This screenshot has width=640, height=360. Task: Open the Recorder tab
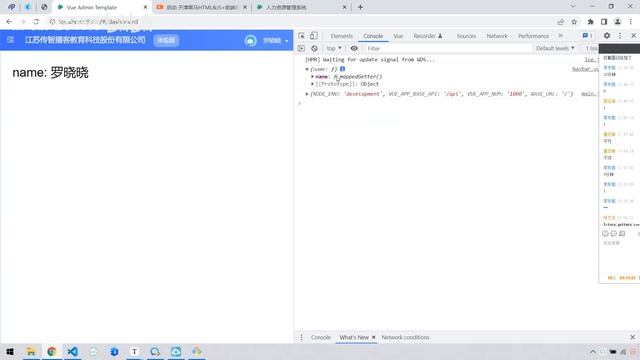[428, 36]
